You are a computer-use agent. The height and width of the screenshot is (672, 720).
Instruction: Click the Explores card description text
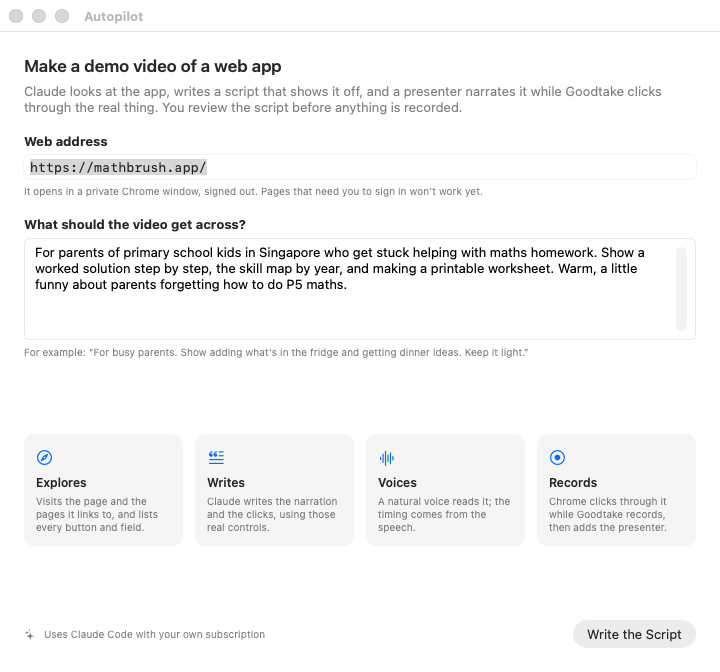[97, 514]
